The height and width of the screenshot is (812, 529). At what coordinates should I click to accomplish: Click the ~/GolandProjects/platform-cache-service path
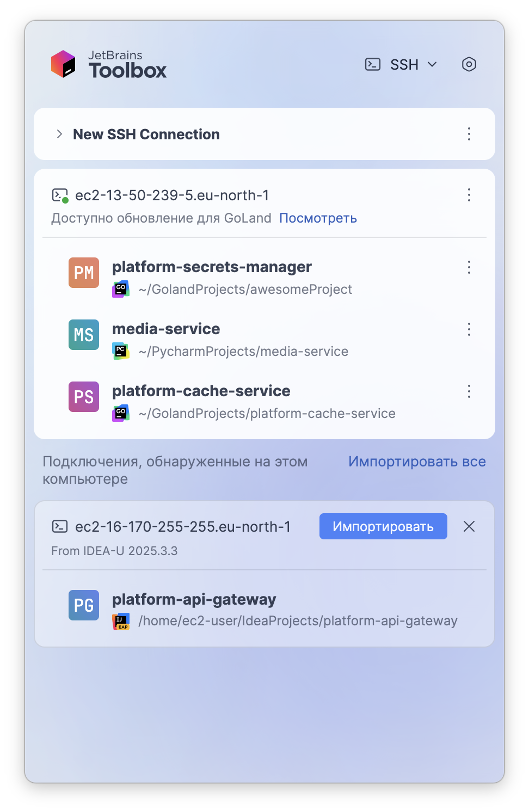(267, 414)
